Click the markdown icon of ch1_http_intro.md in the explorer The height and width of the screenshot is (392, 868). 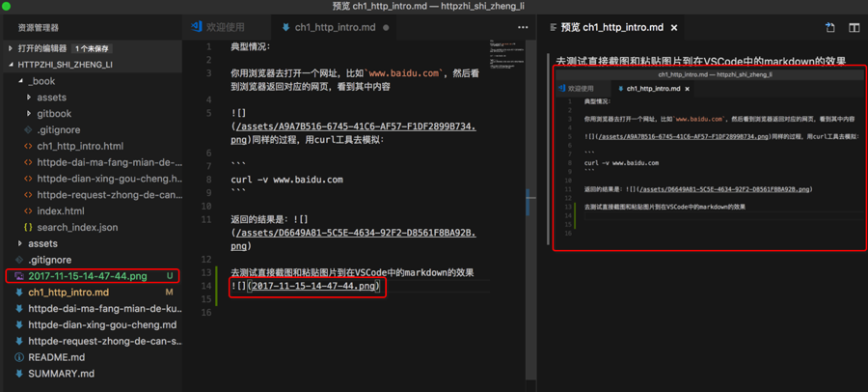[19, 293]
